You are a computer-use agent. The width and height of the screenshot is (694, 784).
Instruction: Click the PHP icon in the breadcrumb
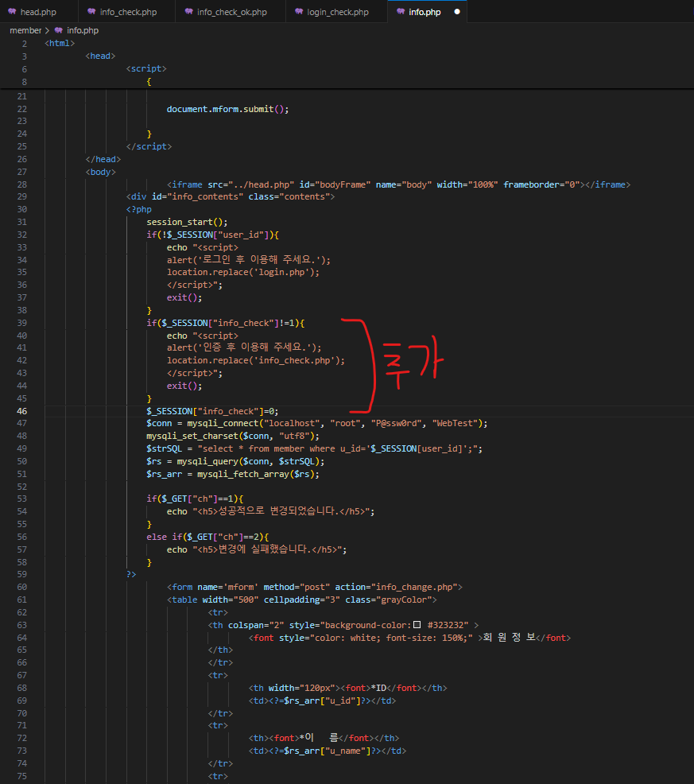pyautogui.click(x=59, y=30)
